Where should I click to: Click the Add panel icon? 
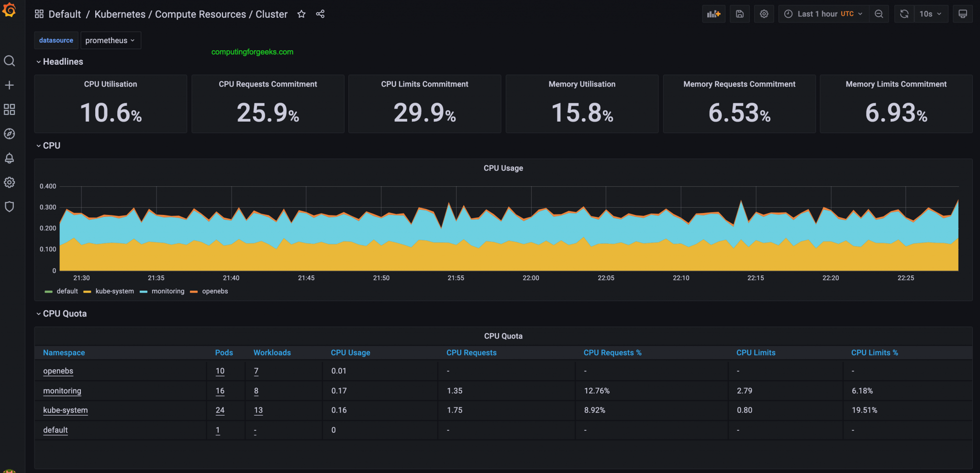point(713,13)
